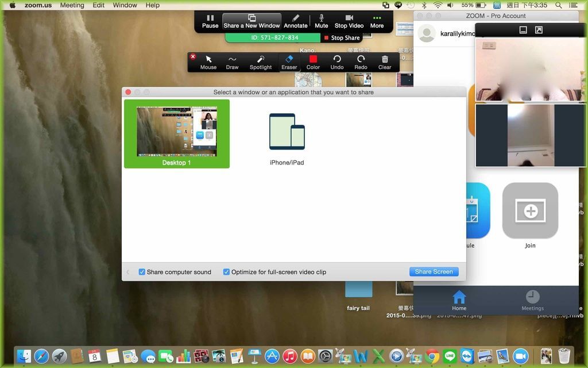Launch iTunes from the dock
The height and width of the screenshot is (368, 588).
point(290,356)
